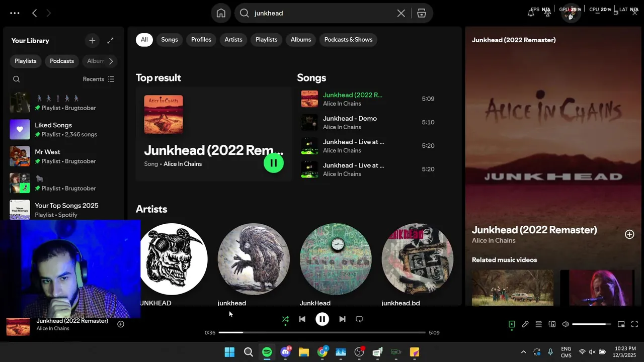
Task: Adjust the volume slider
Action: point(592,324)
